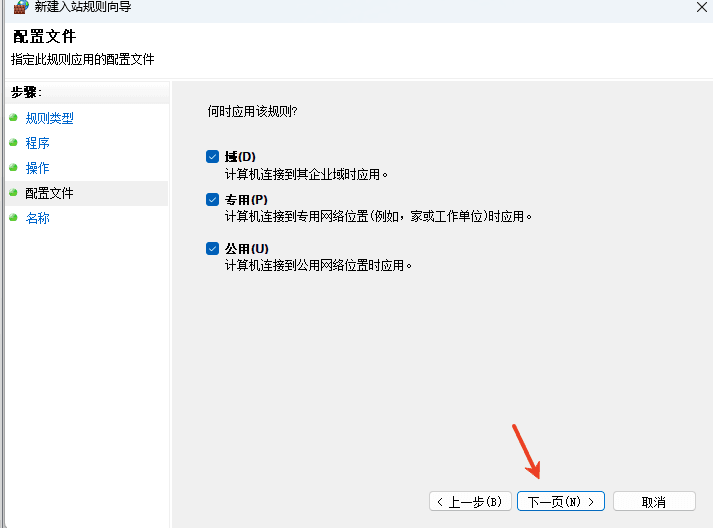The image size is (713, 528).
Task: Go to the 程序 step
Action: 37,143
